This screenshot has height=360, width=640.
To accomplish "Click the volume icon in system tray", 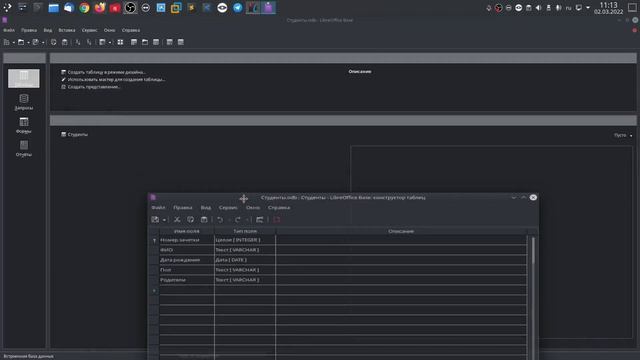I will [538, 8].
